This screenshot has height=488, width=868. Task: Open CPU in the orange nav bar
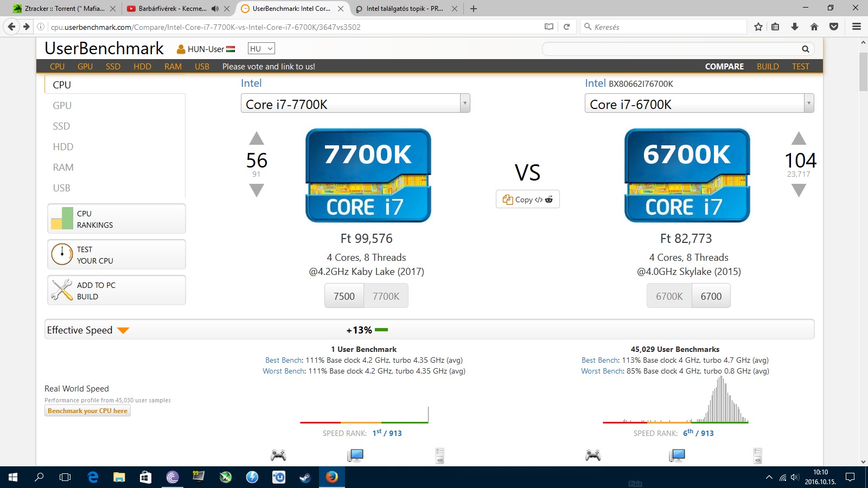[57, 67]
